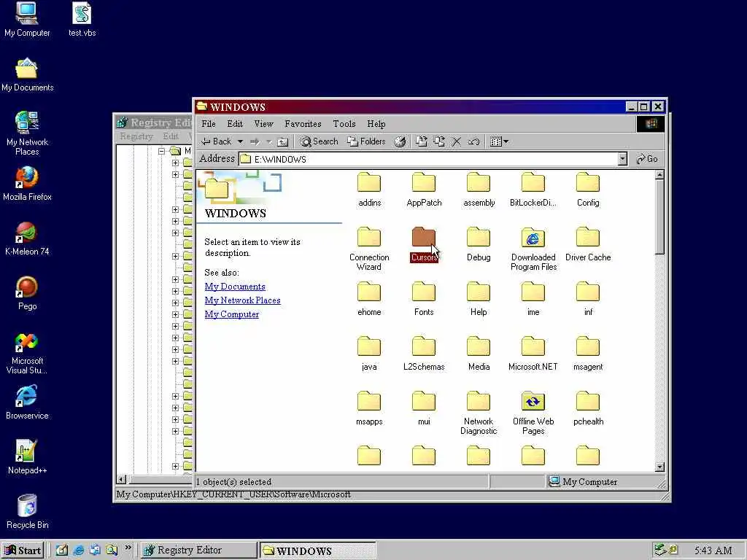747x560 pixels.
Task: Select the Media folder
Action: click(x=479, y=354)
